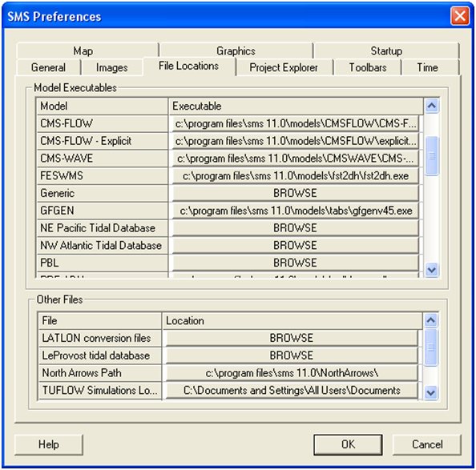Screen dimensions: 476x470
Task: Select TUFLOW Simulations Lo... label
Action: 100,390
